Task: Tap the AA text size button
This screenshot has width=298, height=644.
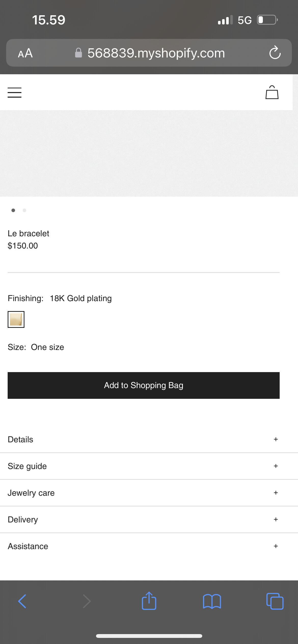Action: pos(25,53)
